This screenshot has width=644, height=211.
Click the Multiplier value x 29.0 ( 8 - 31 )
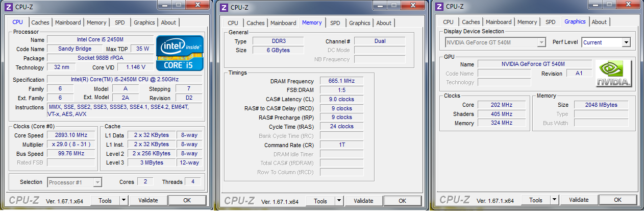[71, 145]
